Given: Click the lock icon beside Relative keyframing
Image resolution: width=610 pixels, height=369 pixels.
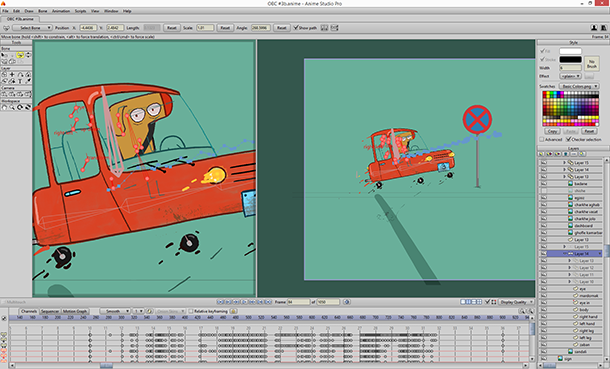Looking at the screenshot, I should tap(233, 311).
